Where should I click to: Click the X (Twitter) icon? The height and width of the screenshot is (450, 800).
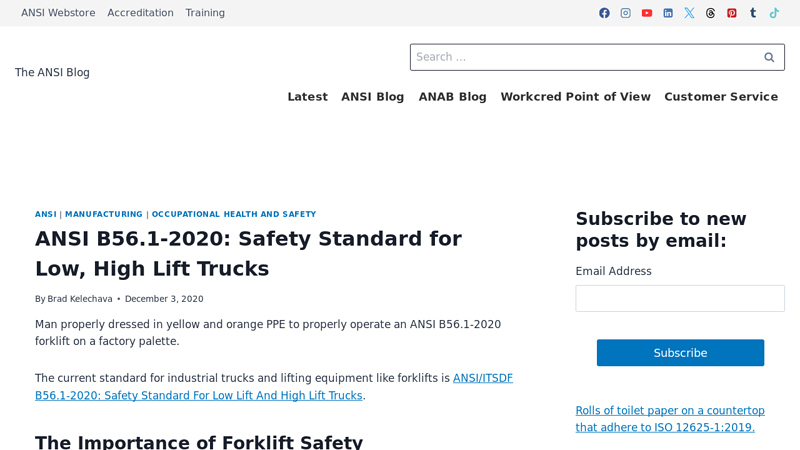click(689, 13)
